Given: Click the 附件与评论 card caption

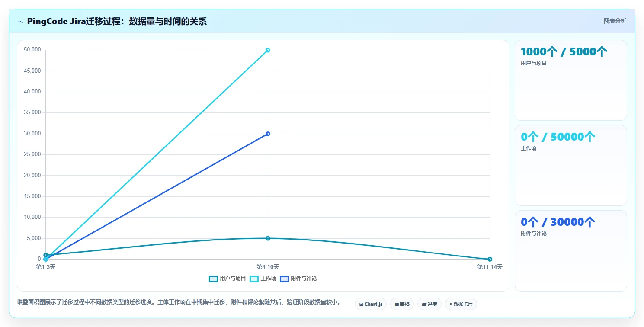Looking at the screenshot, I should (534, 234).
